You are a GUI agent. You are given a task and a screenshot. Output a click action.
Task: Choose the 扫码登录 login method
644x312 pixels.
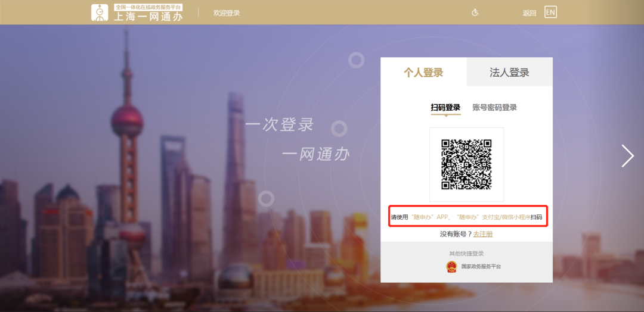(x=445, y=108)
